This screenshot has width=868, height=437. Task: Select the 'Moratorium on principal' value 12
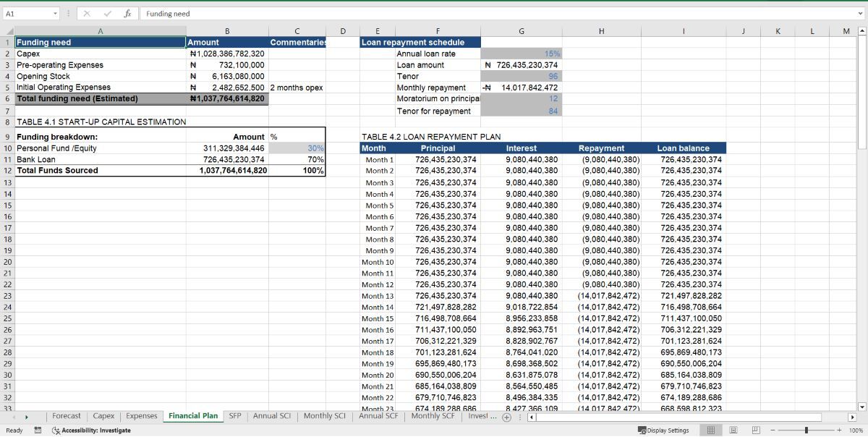pyautogui.click(x=522, y=99)
